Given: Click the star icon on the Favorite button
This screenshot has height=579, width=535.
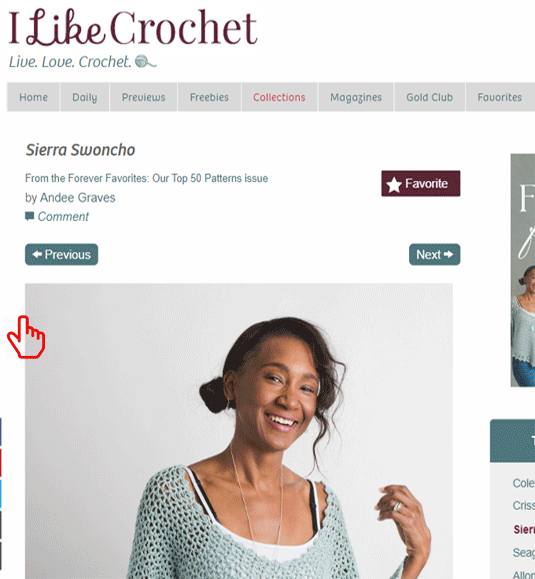Looking at the screenshot, I should (394, 185).
